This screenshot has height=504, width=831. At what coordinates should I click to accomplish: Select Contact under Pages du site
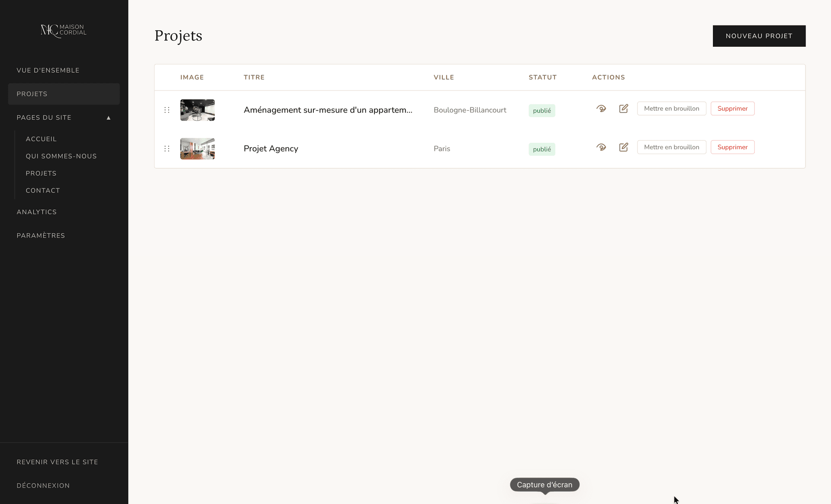click(43, 190)
